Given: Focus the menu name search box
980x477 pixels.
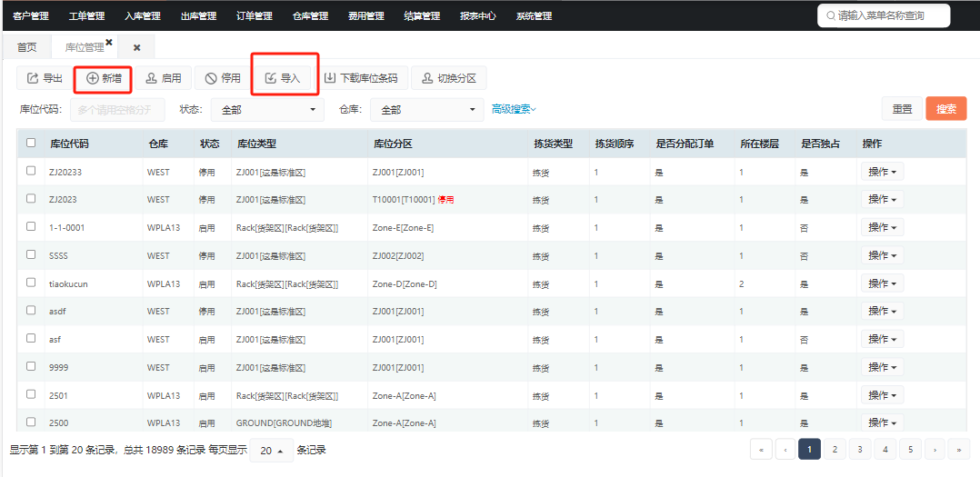Looking at the screenshot, I should coord(884,15).
